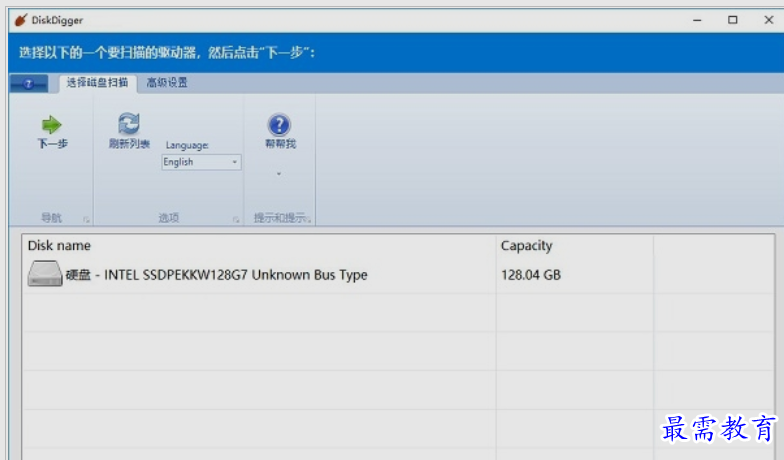The height and width of the screenshot is (460, 784).
Task: Select the INTEL SSDPEKKW128G7 disk row
Action: pyautogui.click(x=398, y=274)
